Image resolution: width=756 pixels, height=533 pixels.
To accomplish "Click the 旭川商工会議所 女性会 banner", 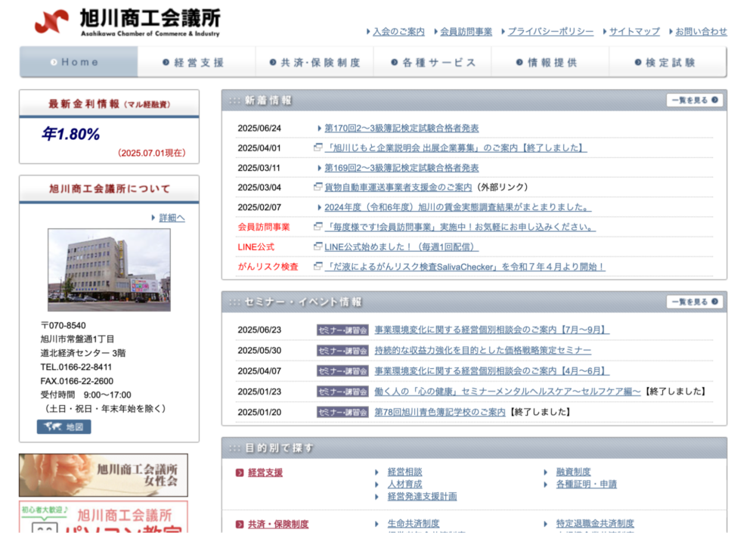I will (104, 475).
